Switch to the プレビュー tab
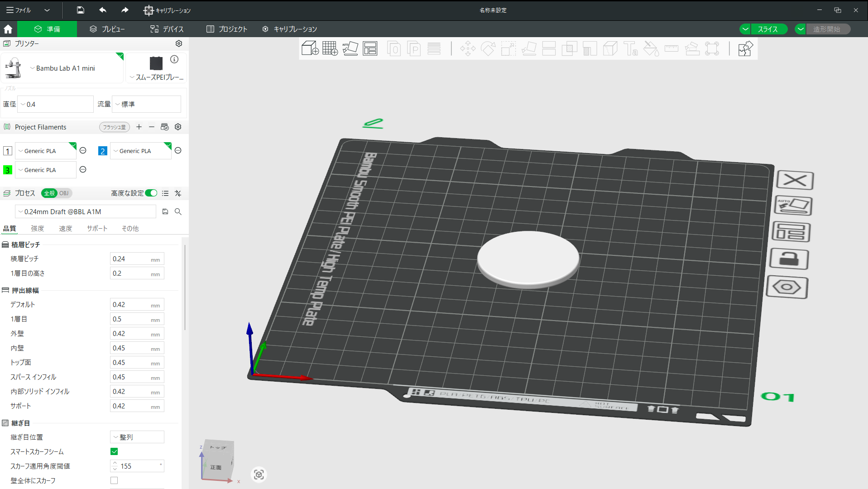The height and width of the screenshot is (489, 868). (107, 29)
